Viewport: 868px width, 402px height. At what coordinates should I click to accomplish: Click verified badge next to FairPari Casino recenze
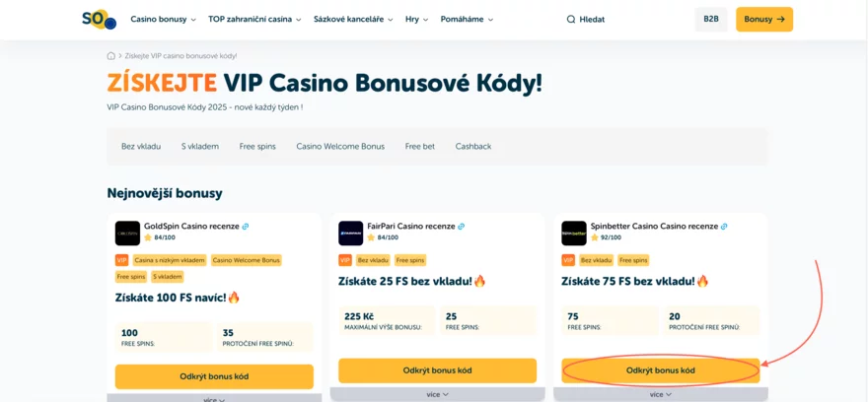click(x=461, y=227)
